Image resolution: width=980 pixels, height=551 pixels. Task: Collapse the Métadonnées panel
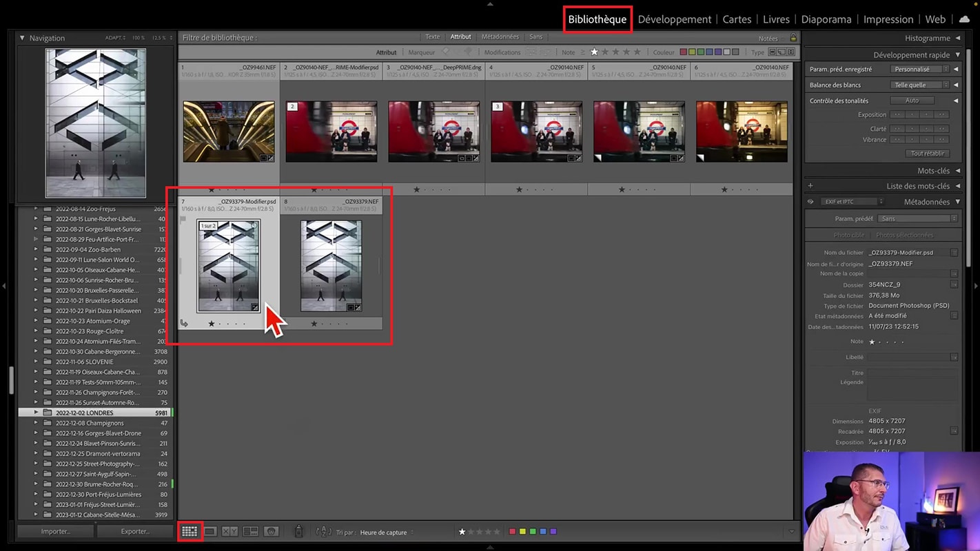(x=957, y=202)
